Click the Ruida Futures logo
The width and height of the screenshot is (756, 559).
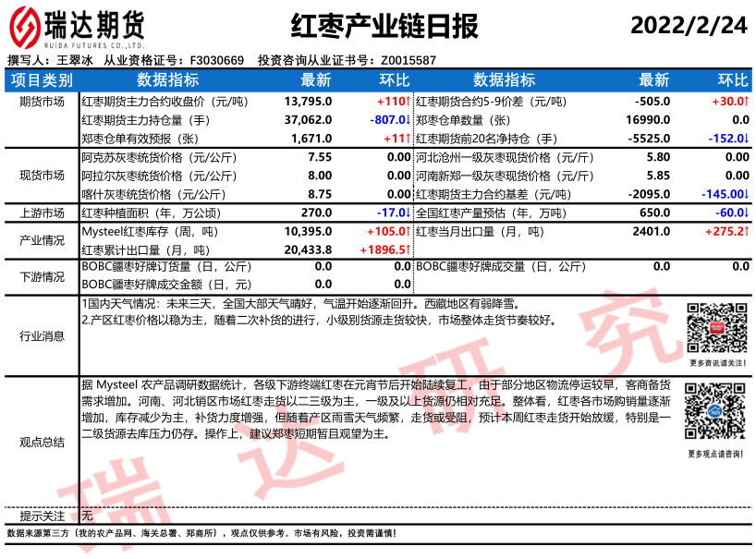tap(77, 26)
